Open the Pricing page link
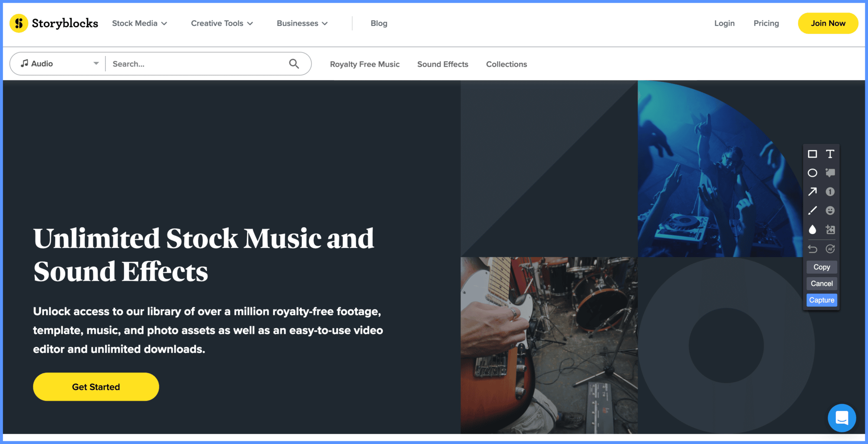The height and width of the screenshot is (444, 868). 766,23
